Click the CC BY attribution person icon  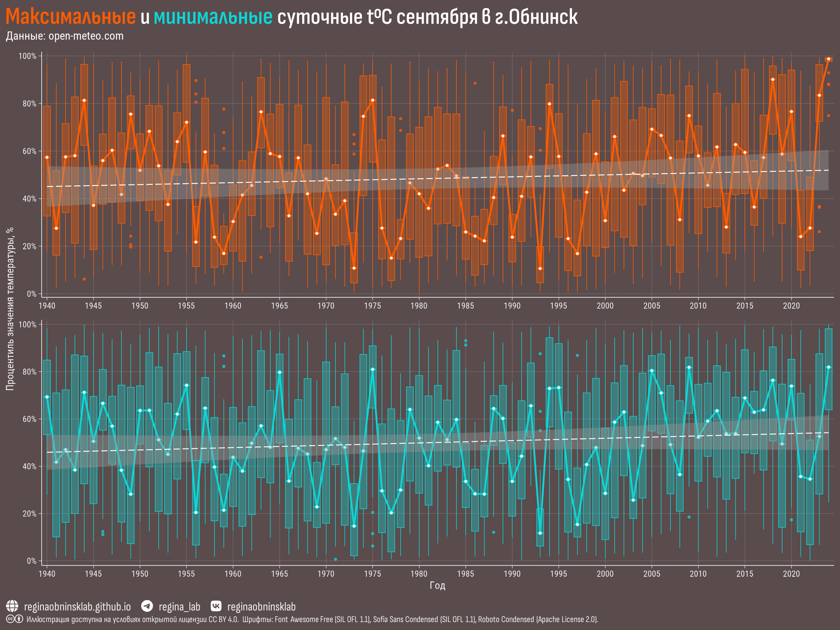(x=19, y=619)
